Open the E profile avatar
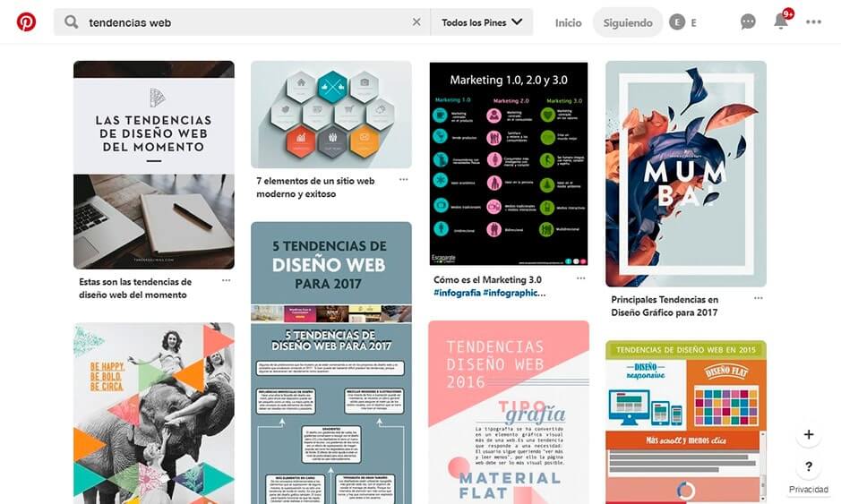Image resolution: width=841 pixels, height=504 pixels. point(677,22)
